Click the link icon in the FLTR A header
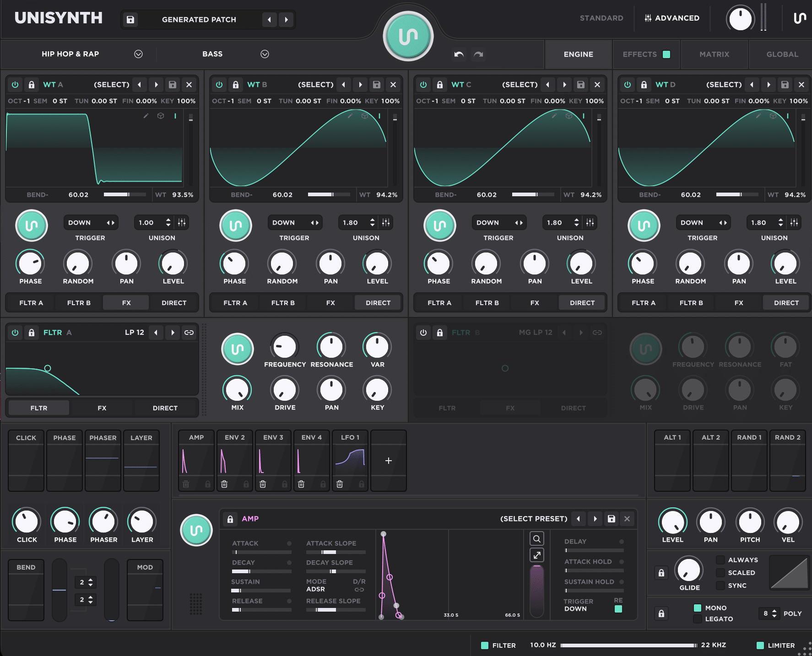 tap(189, 333)
